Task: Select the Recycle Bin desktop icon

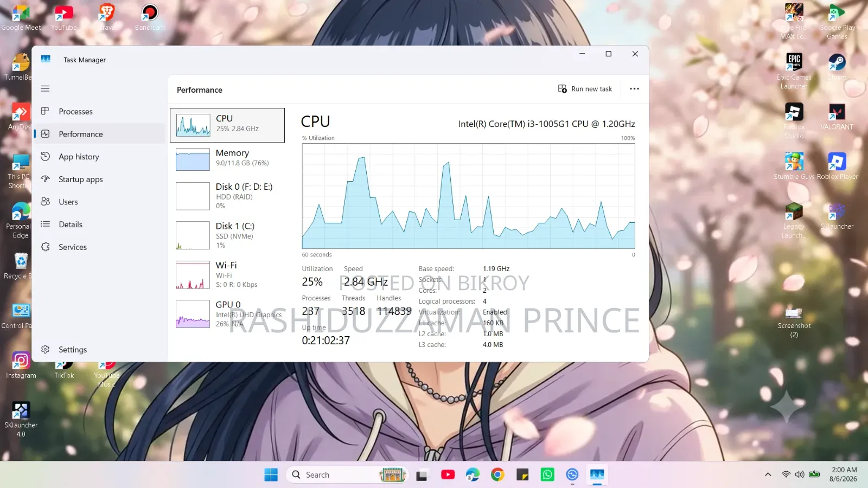Action: pos(20,266)
